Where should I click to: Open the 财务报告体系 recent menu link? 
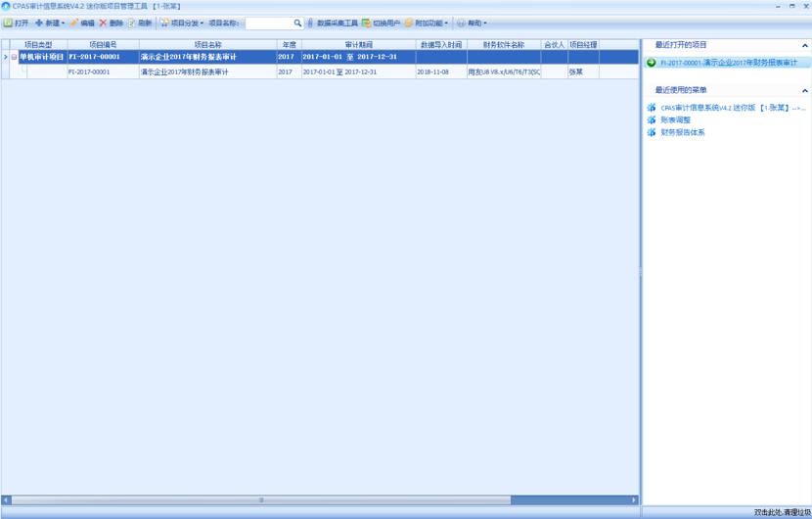click(683, 132)
